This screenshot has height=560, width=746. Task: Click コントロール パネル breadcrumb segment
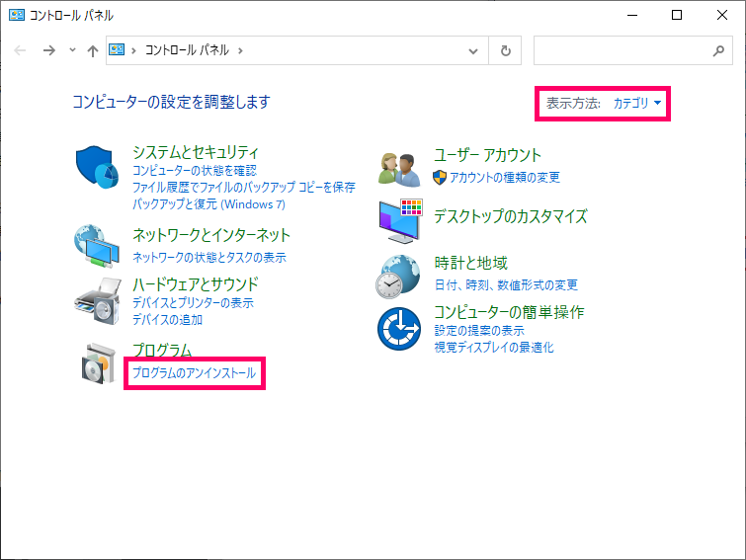pyautogui.click(x=187, y=50)
